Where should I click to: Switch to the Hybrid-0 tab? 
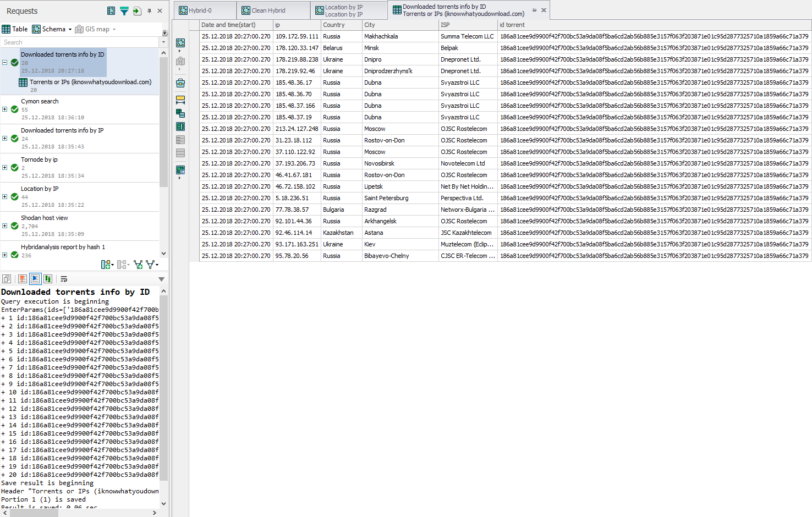205,10
